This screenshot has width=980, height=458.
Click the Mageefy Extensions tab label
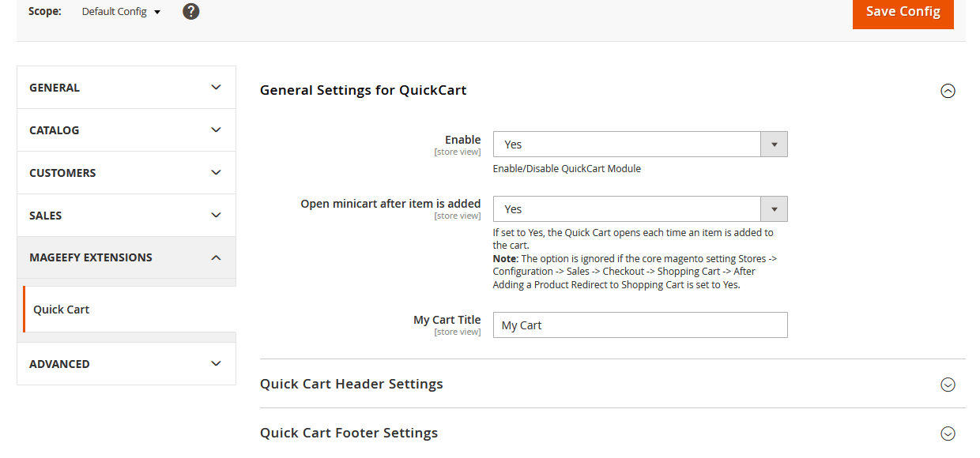click(91, 257)
